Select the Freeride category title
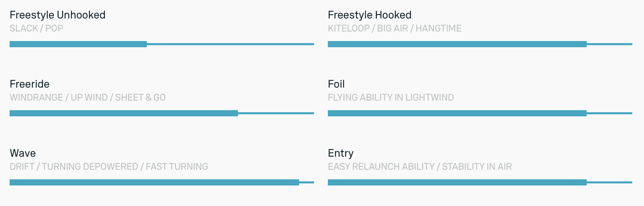 coord(29,84)
